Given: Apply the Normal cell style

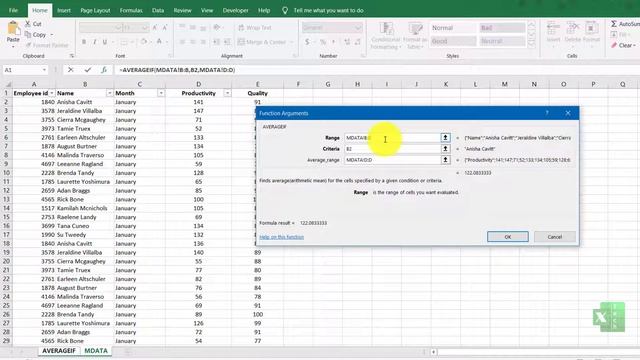Looking at the screenshot, I should [453, 28].
